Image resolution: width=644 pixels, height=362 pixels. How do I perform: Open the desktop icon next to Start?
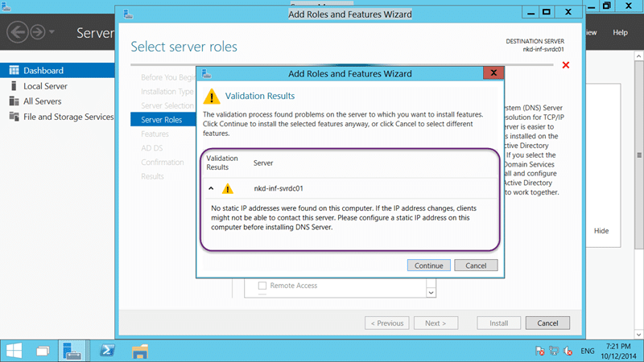(x=43, y=351)
